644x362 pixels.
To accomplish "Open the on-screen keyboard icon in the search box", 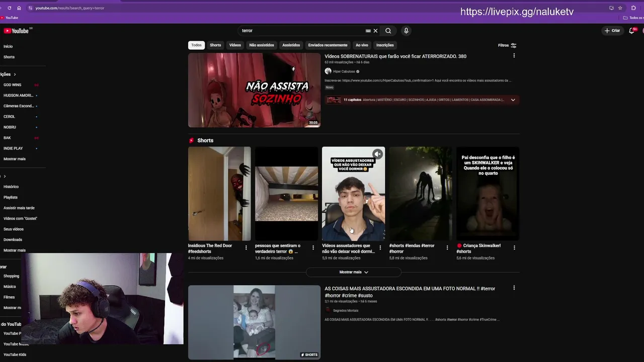I will (368, 31).
